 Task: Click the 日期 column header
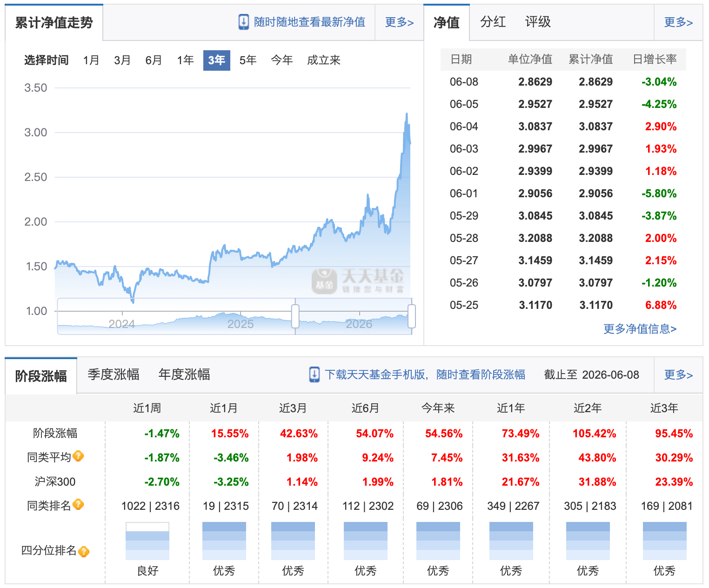click(x=461, y=59)
